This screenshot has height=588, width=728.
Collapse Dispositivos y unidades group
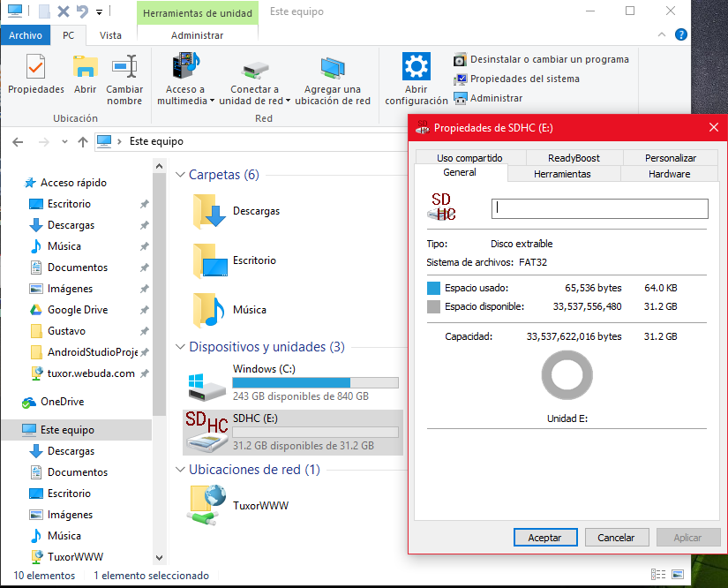180,347
